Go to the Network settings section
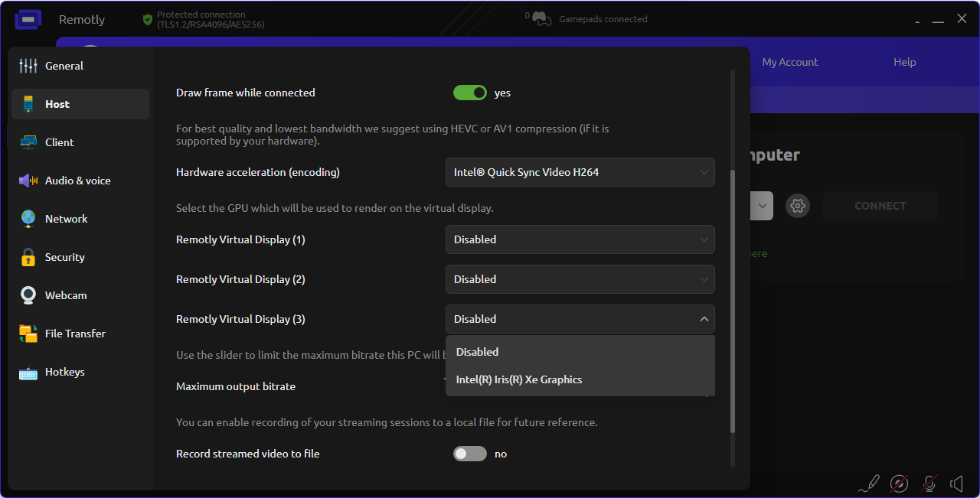 (x=67, y=219)
